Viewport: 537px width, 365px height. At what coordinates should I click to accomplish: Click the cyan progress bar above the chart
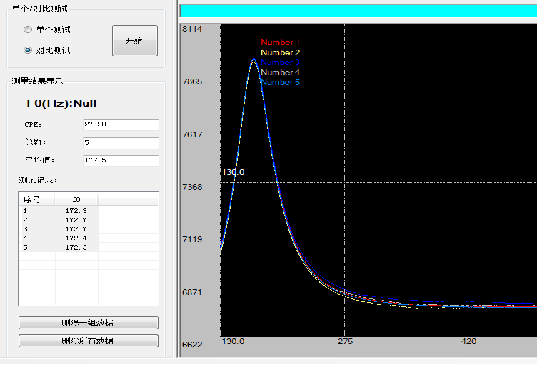pos(358,11)
